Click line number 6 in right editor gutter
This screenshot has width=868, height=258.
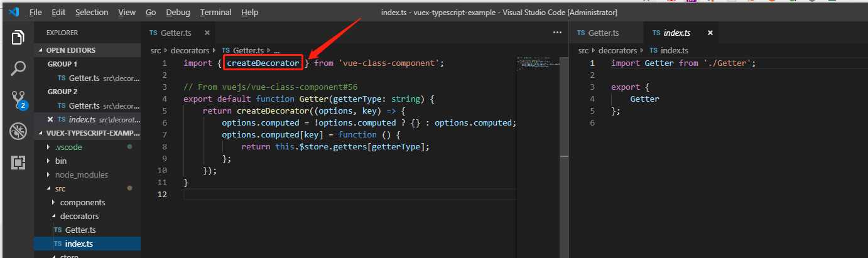coord(592,122)
